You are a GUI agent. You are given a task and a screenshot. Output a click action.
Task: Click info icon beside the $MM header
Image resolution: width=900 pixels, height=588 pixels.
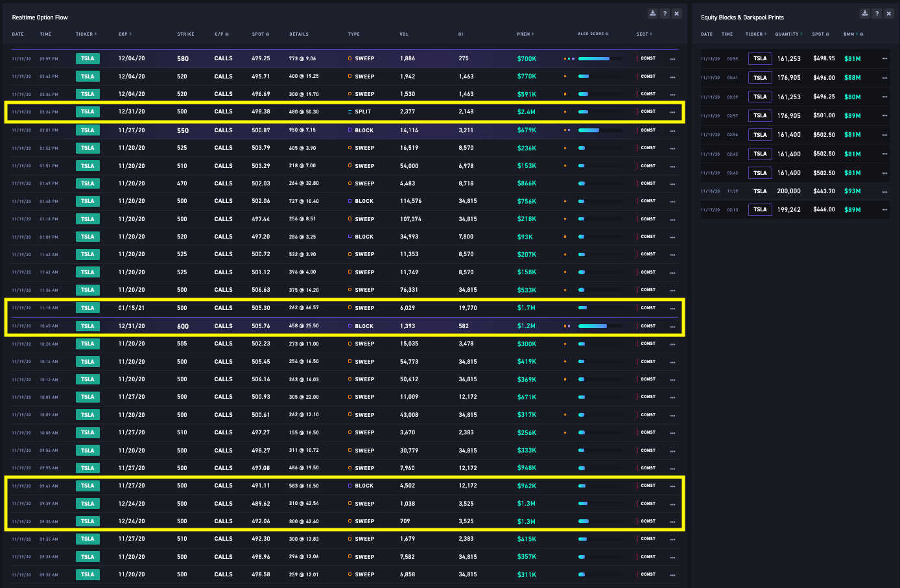pos(861,34)
